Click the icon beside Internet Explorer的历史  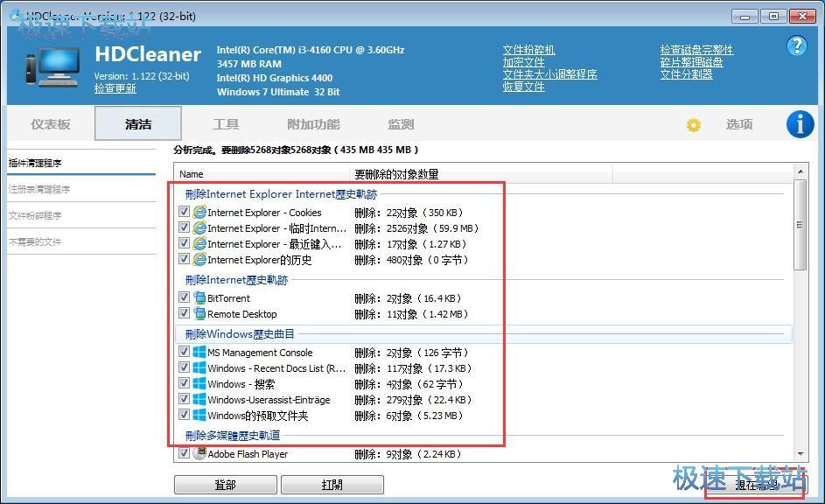199,259
